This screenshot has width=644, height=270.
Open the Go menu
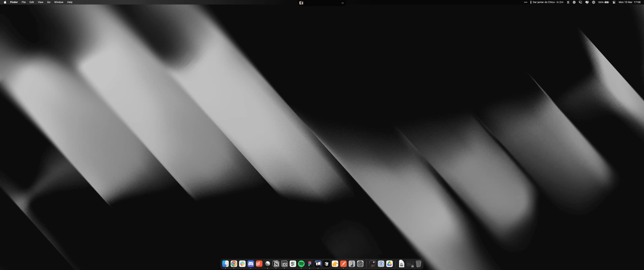tap(49, 2)
